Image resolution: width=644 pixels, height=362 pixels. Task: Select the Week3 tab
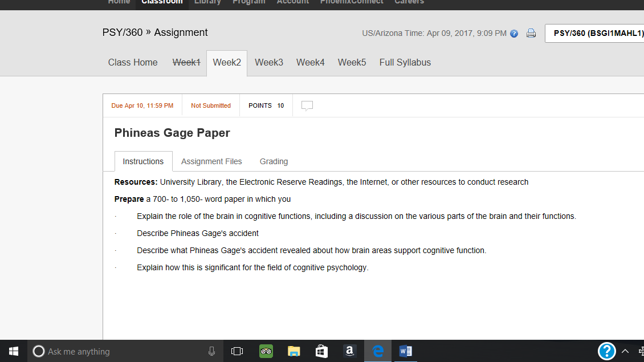pos(269,63)
